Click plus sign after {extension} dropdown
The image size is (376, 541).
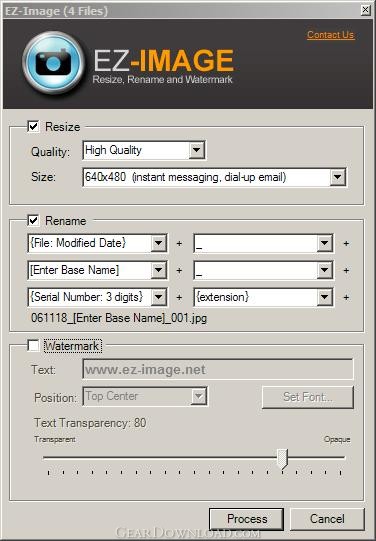tap(346, 297)
